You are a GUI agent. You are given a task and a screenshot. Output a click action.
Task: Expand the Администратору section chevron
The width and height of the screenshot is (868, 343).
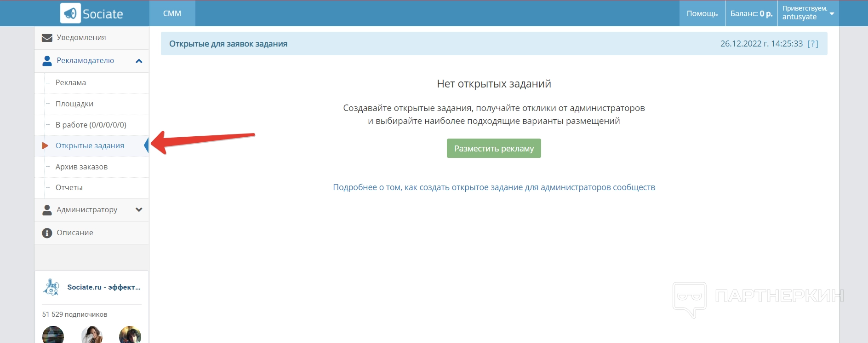pyautogui.click(x=139, y=209)
